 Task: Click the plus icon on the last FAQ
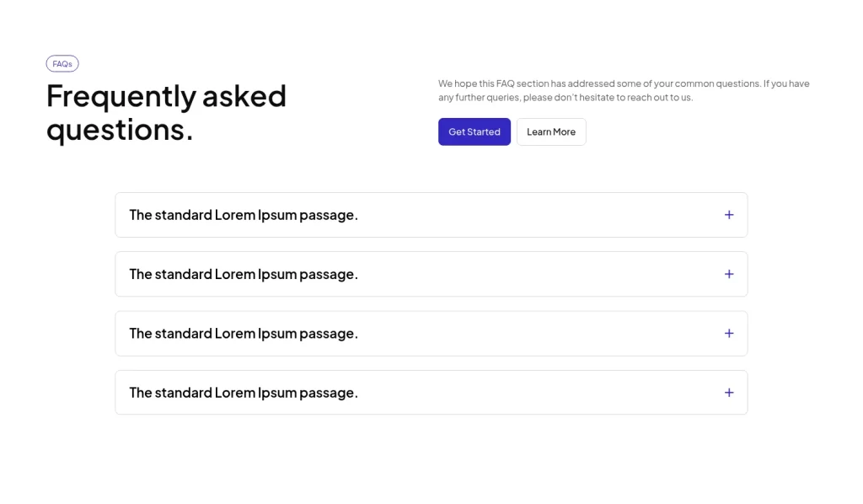tap(729, 392)
